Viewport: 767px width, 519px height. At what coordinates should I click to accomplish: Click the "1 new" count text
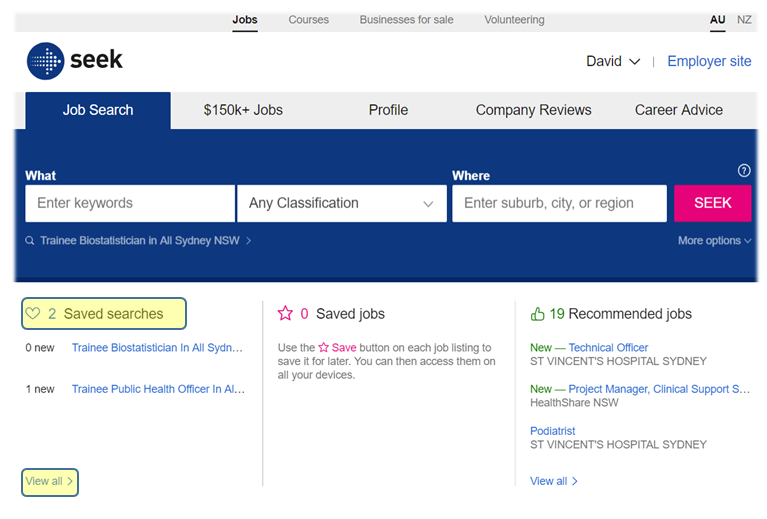pyautogui.click(x=40, y=389)
